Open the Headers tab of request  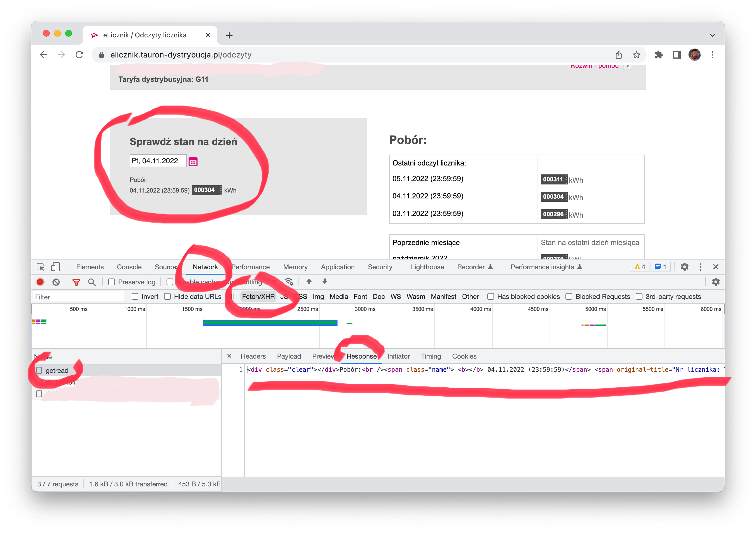(x=253, y=356)
